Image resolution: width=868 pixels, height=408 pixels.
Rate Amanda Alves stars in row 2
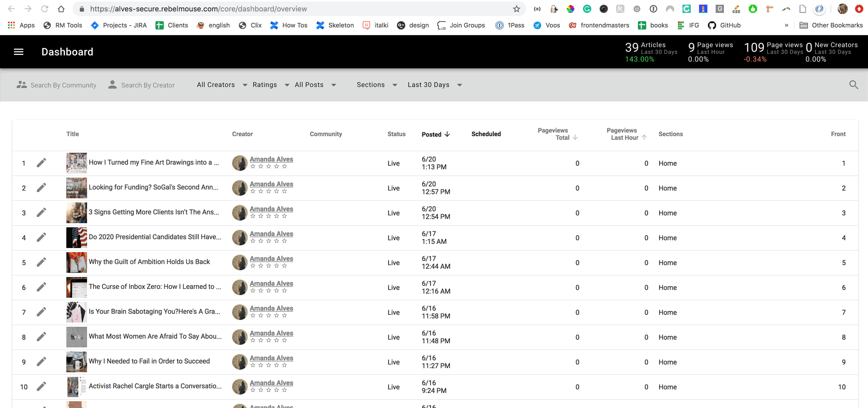point(268,192)
